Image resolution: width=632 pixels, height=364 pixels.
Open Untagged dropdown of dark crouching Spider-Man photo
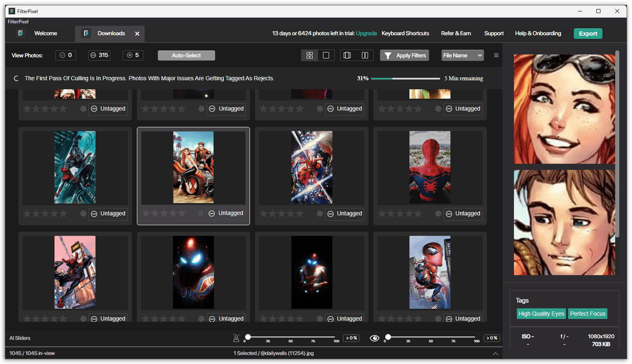pos(345,318)
